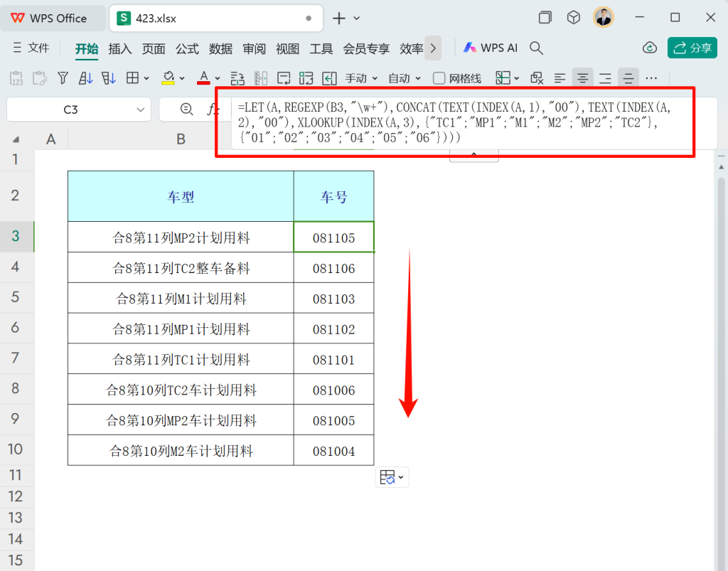The width and height of the screenshot is (728, 571).
Task: Click the fx insert function icon
Action: pos(212,109)
